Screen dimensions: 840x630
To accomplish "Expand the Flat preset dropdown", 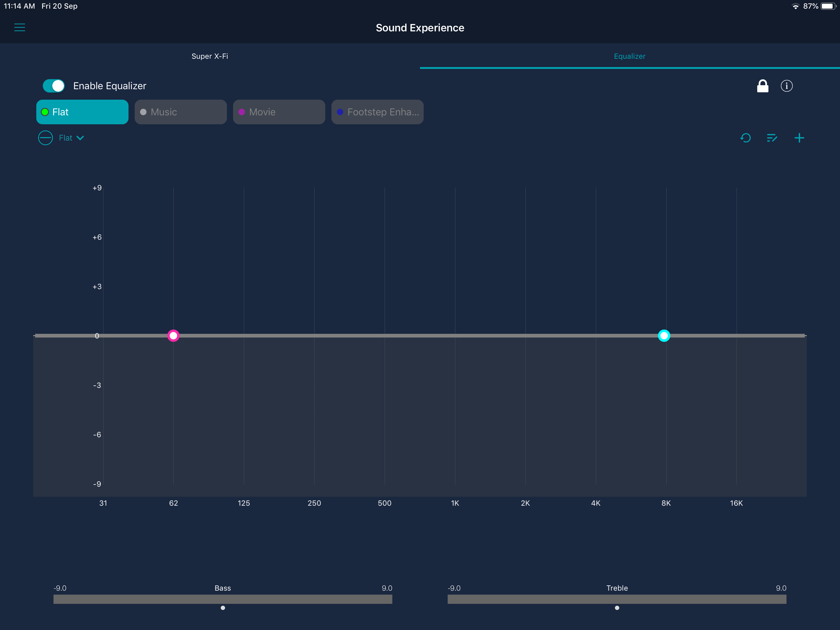I will 71,138.
